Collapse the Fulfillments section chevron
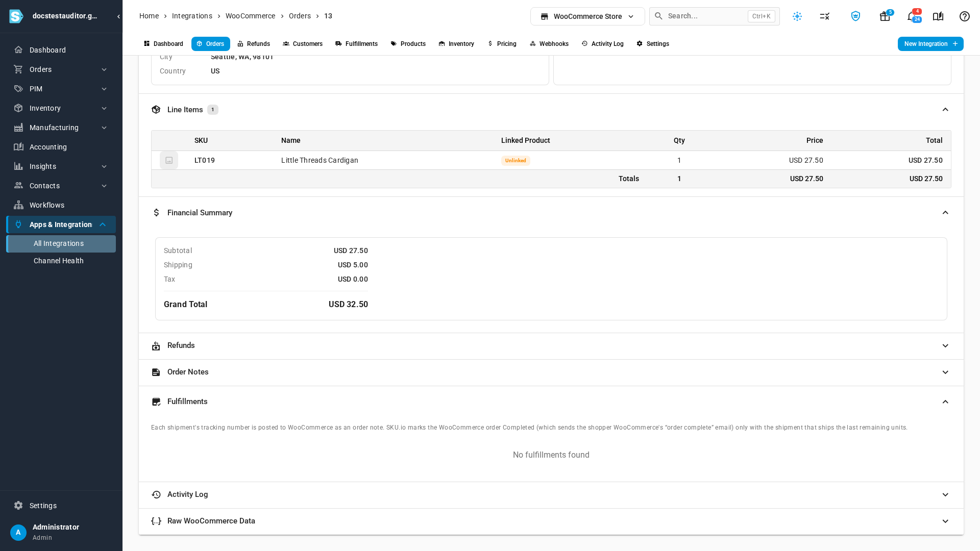This screenshot has height=551, width=980. pos(945,402)
